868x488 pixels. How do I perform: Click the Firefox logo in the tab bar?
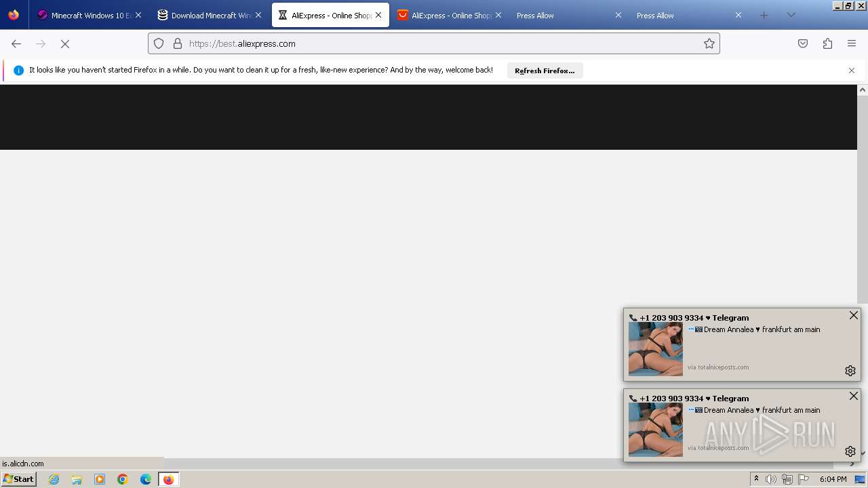(x=14, y=15)
